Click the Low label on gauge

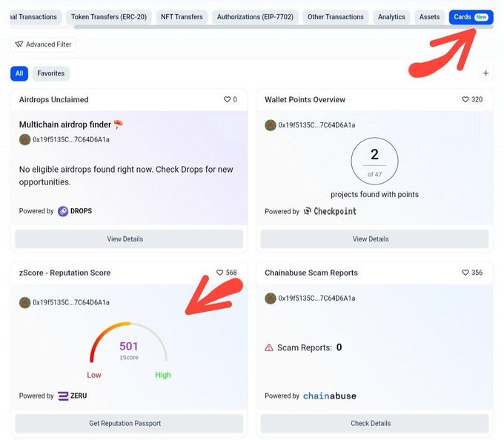(x=94, y=375)
